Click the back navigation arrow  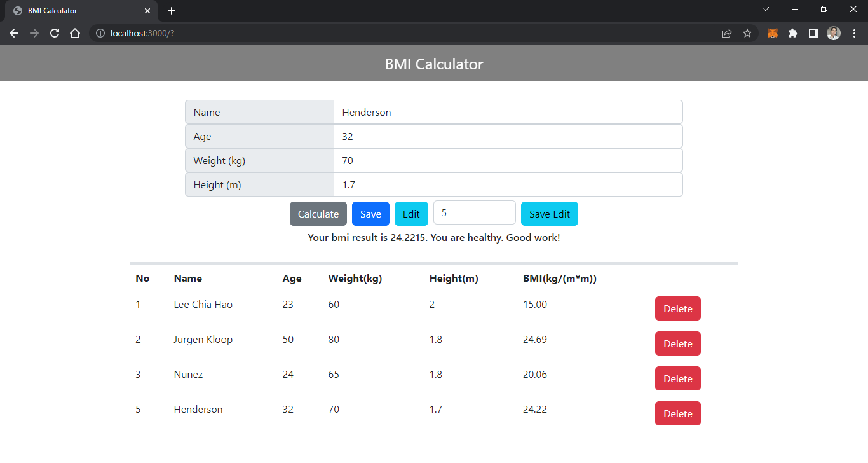coord(14,33)
